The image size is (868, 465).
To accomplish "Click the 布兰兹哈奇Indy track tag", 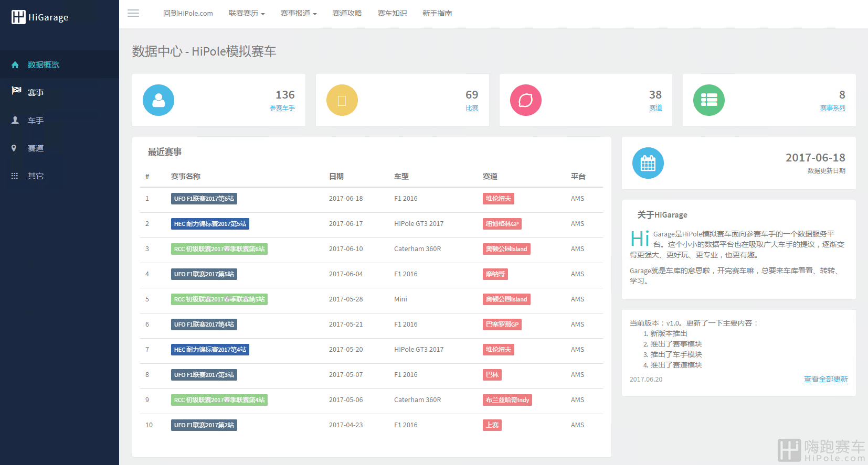I will [507, 400].
